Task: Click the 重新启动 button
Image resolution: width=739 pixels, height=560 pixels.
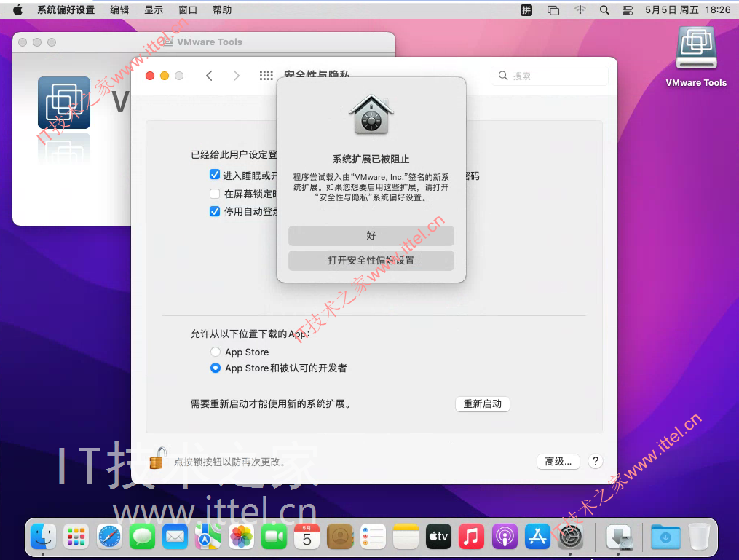Action: pos(482,403)
